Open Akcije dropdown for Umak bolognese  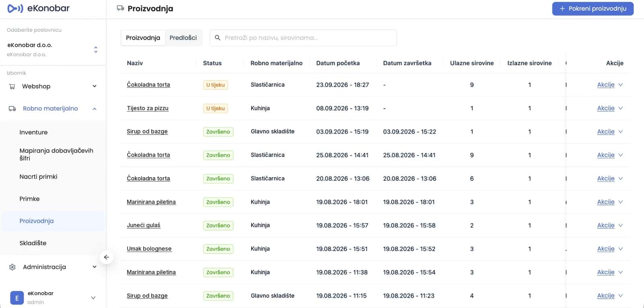610,249
